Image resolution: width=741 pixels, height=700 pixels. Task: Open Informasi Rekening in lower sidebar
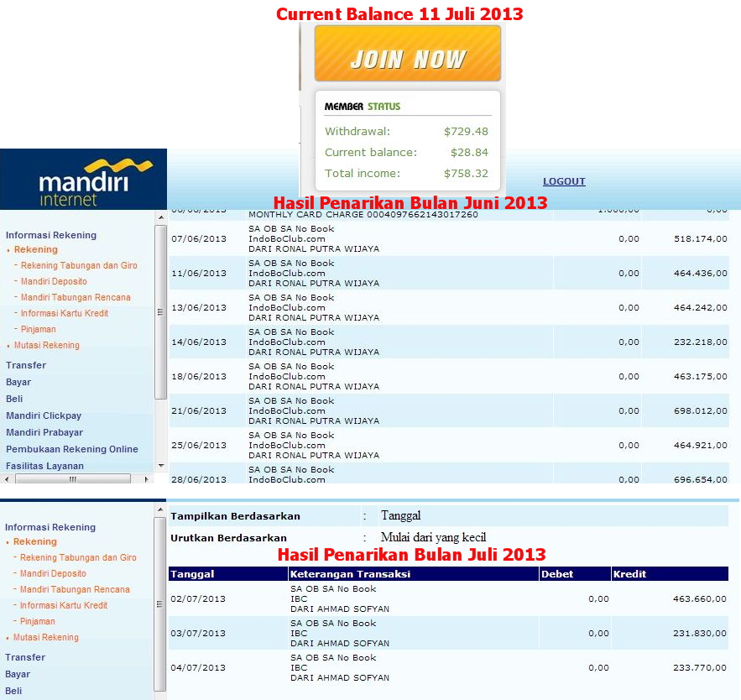[x=50, y=527]
